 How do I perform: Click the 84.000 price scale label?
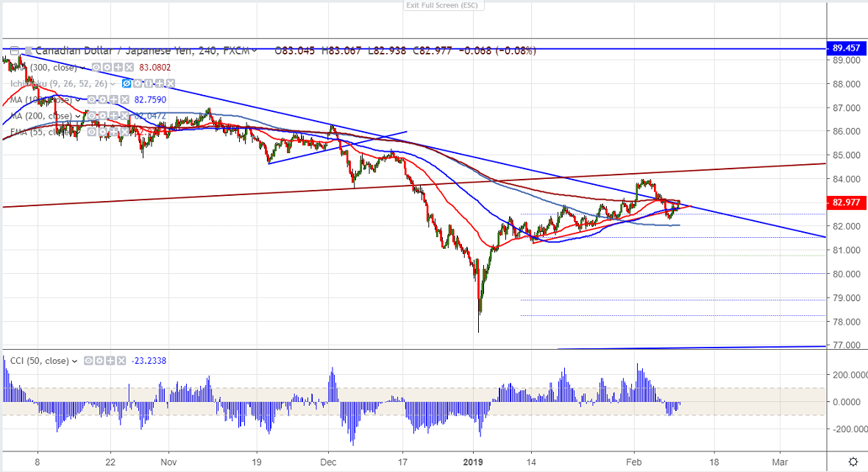[846, 179]
